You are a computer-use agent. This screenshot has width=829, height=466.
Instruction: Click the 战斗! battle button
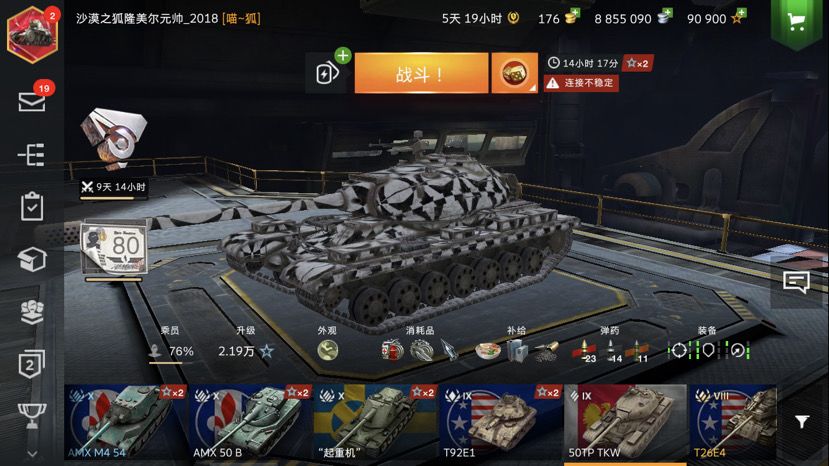pos(421,73)
